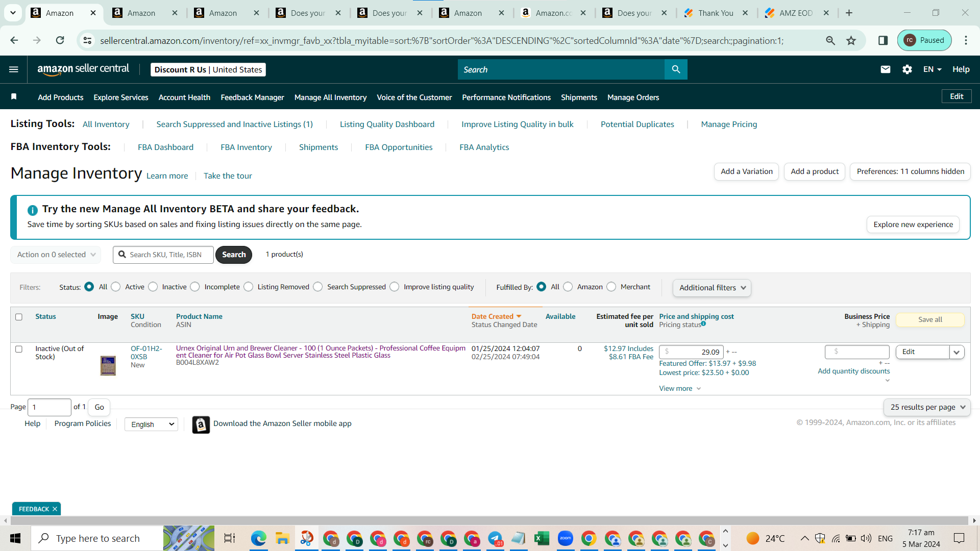Viewport: 980px width, 551px height.
Task: Open Account Health in the nav bar
Action: pyautogui.click(x=184, y=97)
